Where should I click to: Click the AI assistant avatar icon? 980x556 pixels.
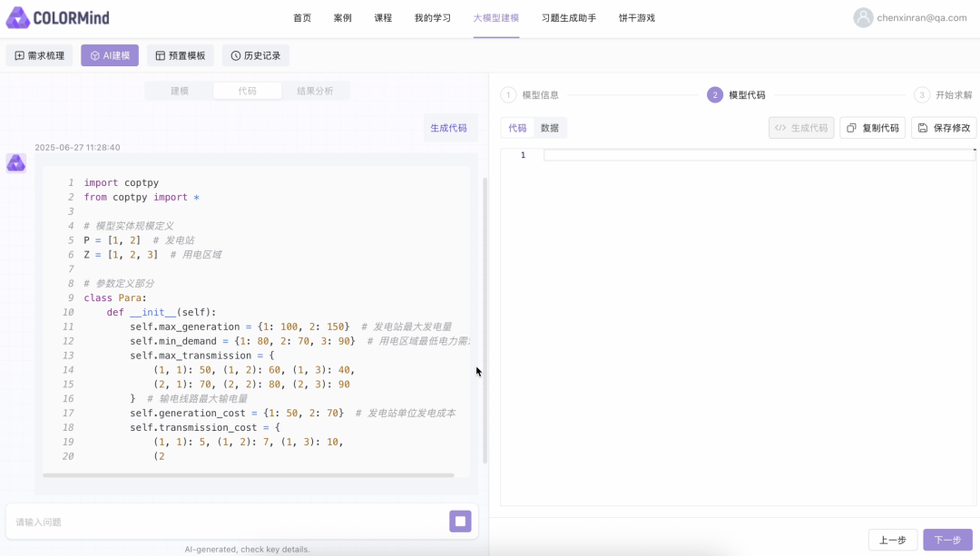[16, 163]
